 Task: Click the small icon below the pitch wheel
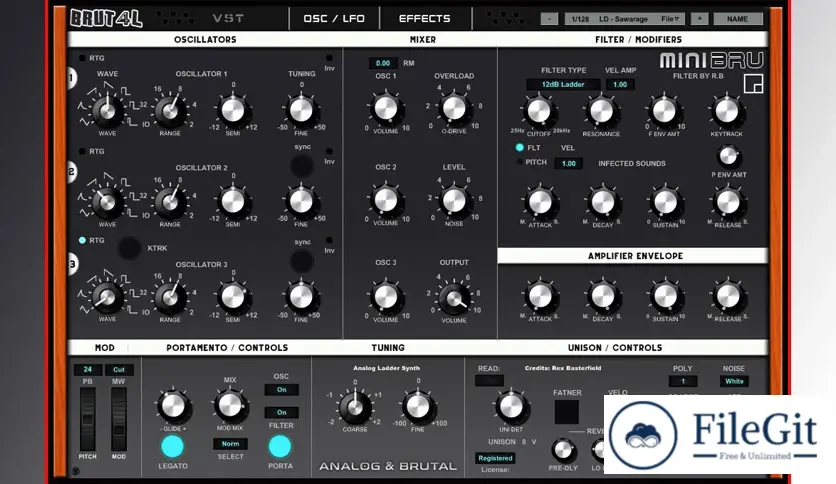click(76, 471)
